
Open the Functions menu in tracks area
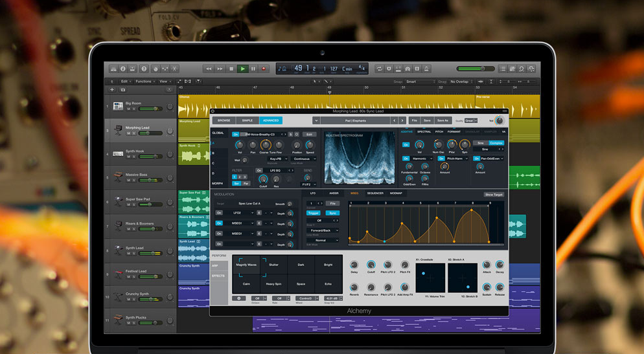pos(145,82)
